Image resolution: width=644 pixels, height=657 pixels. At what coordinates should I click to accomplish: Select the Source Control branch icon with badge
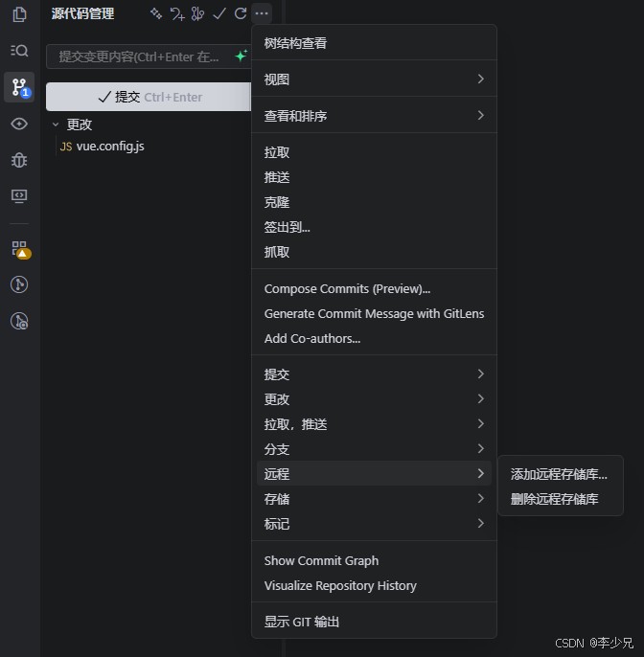click(19, 87)
